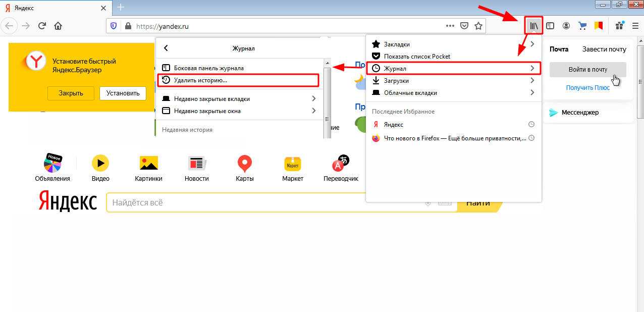Open the Firefox account icon
The height and width of the screenshot is (312, 644).
566,26
